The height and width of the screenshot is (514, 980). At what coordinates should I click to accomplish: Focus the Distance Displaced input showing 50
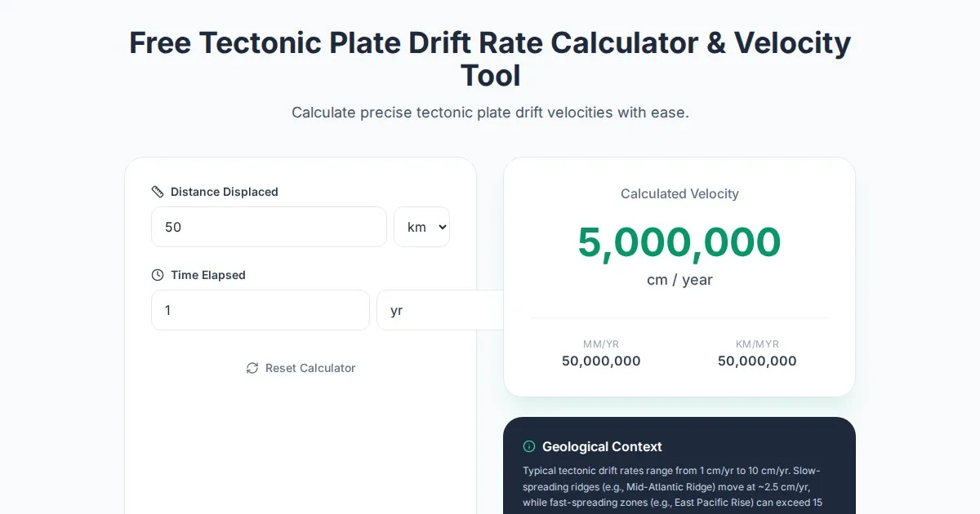[x=269, y=227]
